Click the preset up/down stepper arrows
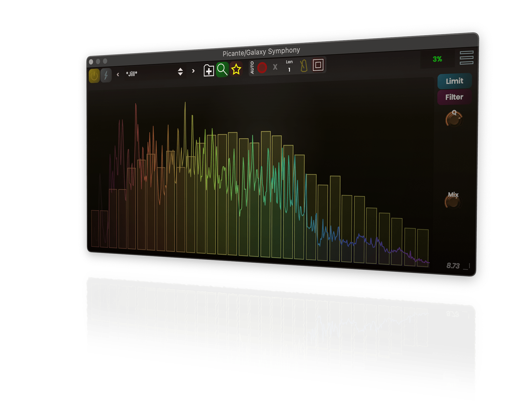Viewport: 525px width, 420px height. pos(180,71)
